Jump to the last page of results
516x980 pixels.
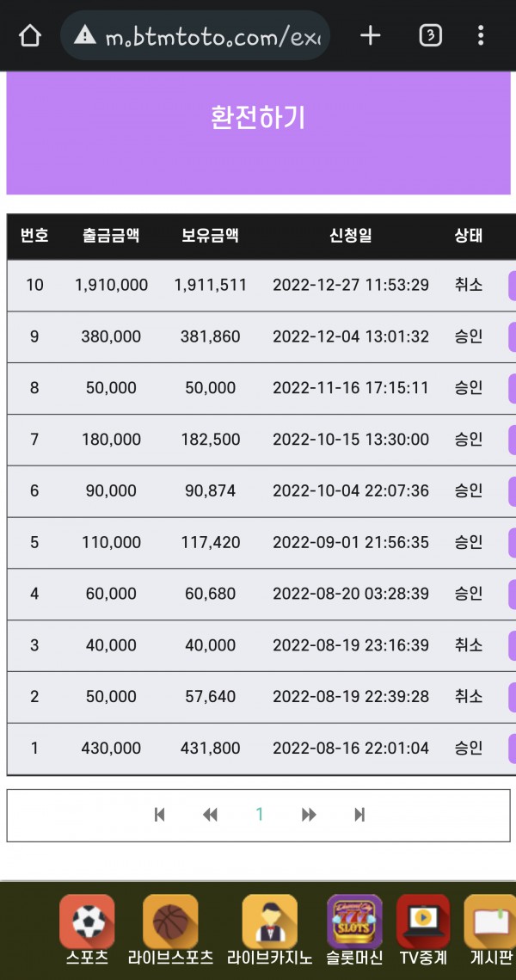coord(359,815)
